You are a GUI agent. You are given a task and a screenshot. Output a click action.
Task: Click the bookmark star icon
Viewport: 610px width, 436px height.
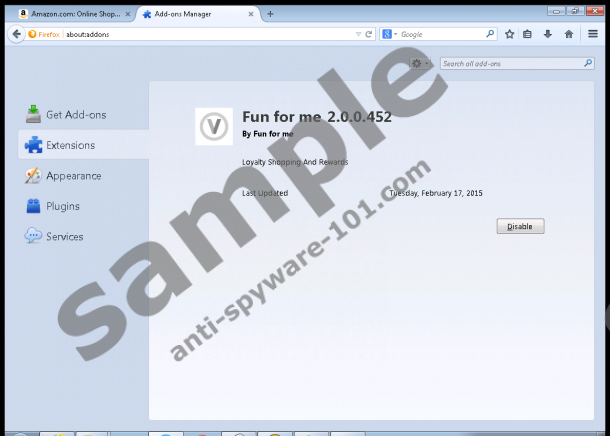click(510, 34)
